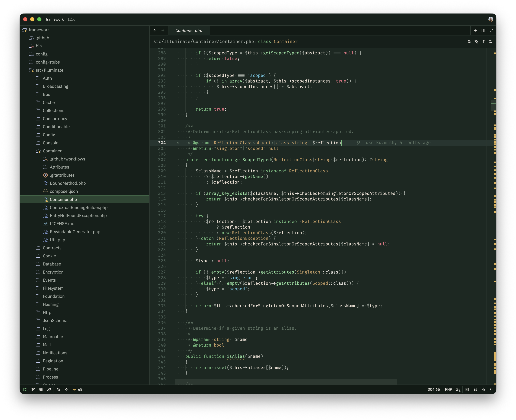Click line number 307 in the gutter
Image resolution: width=516 pixels, height=420 pixels.
(162, 160)
